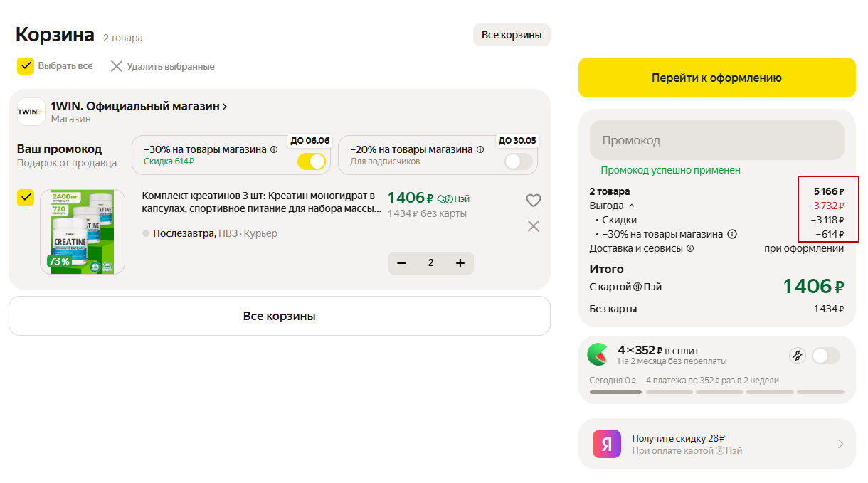This screenshot has height=483, width=868.
Task: Open info icon beside Доставка и сервисы
Action: pos(690,249)
